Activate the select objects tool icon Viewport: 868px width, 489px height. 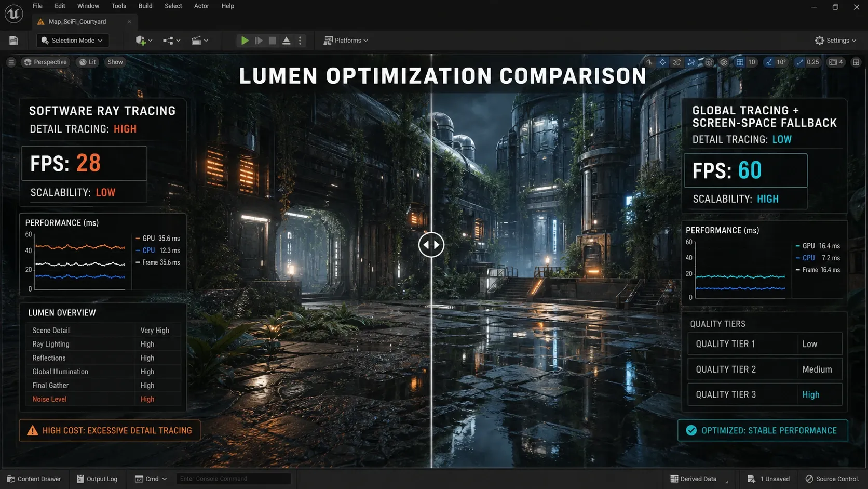click(649, 62)
